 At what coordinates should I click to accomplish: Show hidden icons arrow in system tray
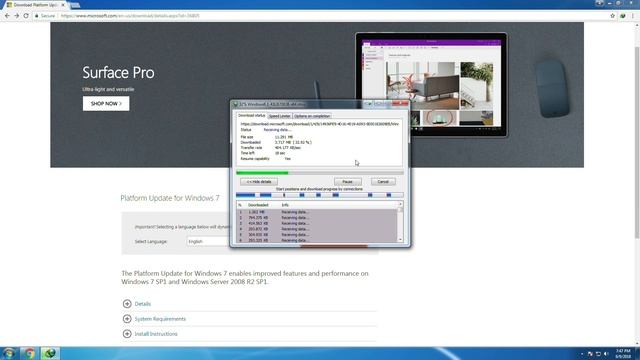click(582, 354)
